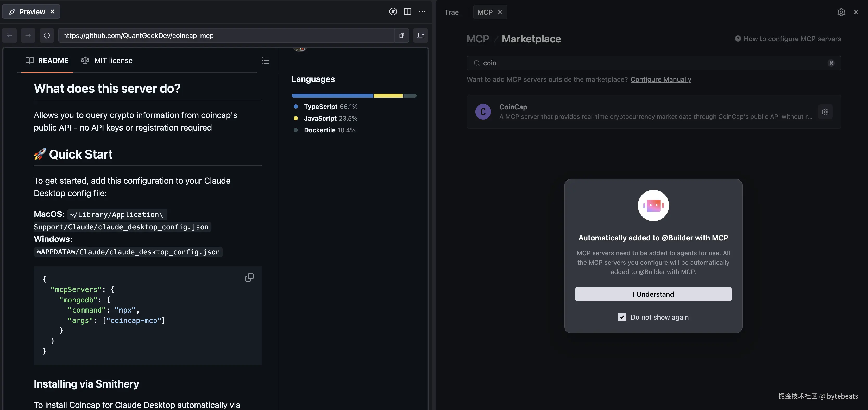Viewport: 868px width, 410px height.
Task: Click the marketplace search field containing coin
Action: [x=654, y=63]
